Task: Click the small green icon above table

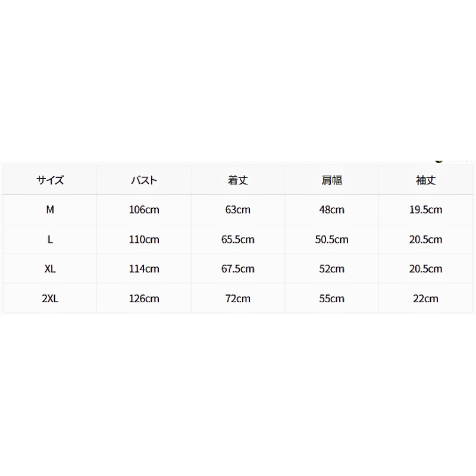Action: click(439, 161)
